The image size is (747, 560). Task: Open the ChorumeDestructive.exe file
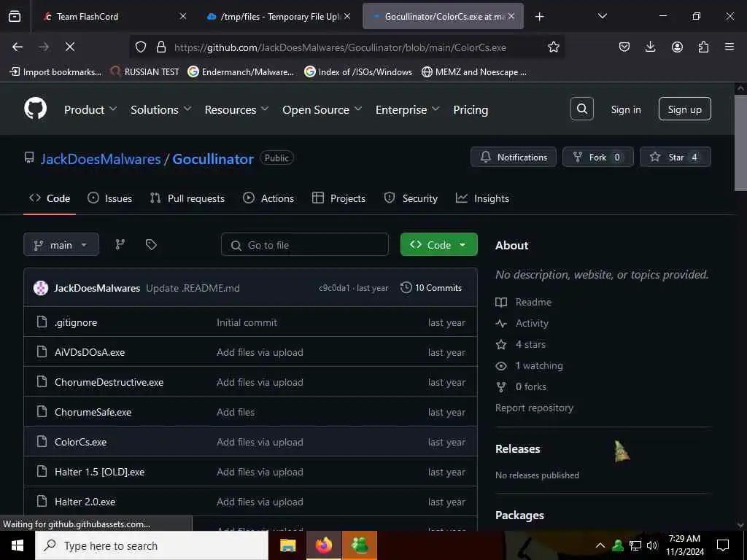[109, 382]
